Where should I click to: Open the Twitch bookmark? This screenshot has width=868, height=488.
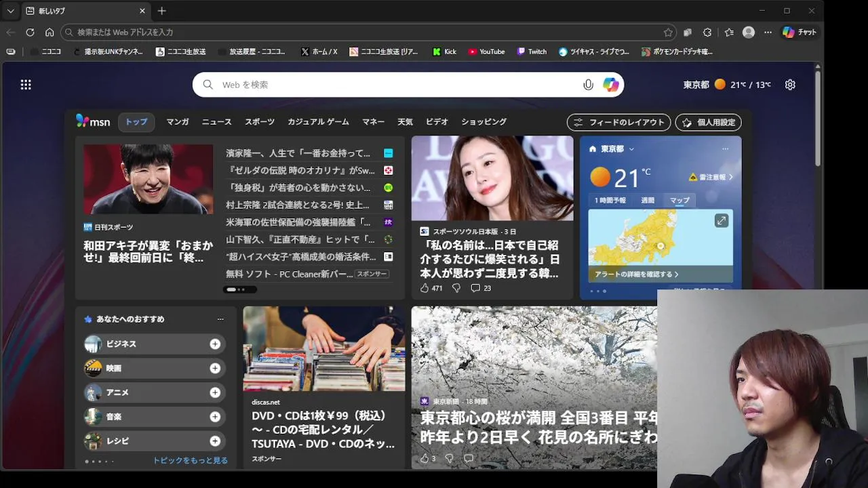pyautogui.click(x=532, y=52)
